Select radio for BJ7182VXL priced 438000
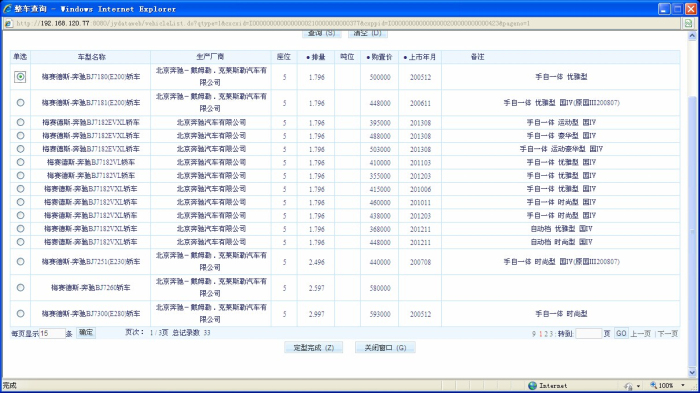The image size is (700, 393). pyautogui.click(x=20, y=216)
